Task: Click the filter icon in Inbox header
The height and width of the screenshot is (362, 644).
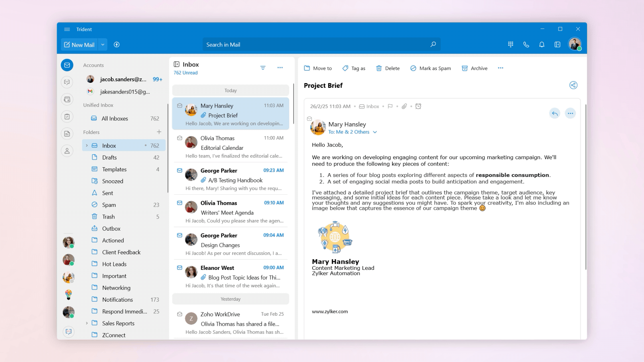Action: tap(263, 68)
